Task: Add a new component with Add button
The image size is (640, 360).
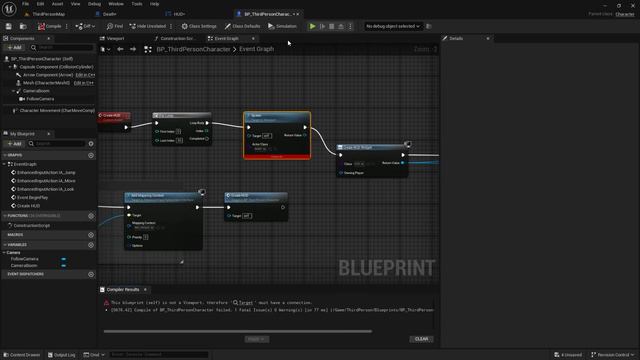Action: (14, 48)
